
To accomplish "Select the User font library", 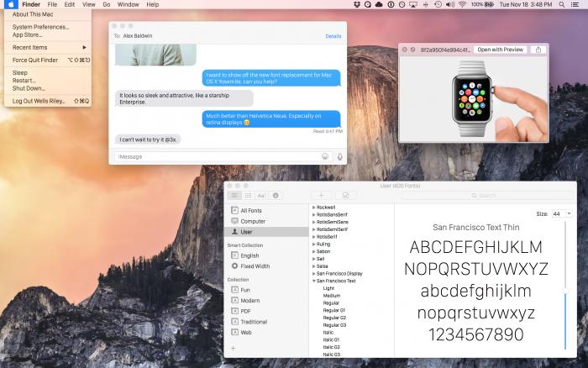I will click(x=266, y=232).
